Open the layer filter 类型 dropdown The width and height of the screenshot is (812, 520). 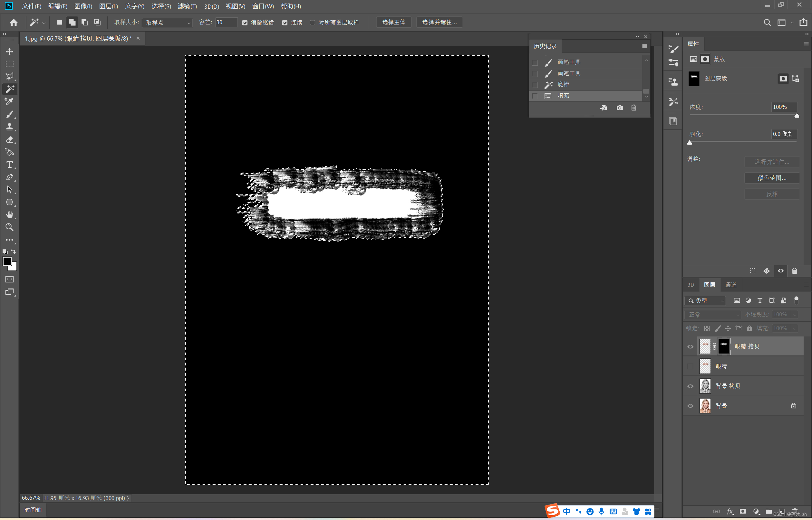tap(706, 300)
